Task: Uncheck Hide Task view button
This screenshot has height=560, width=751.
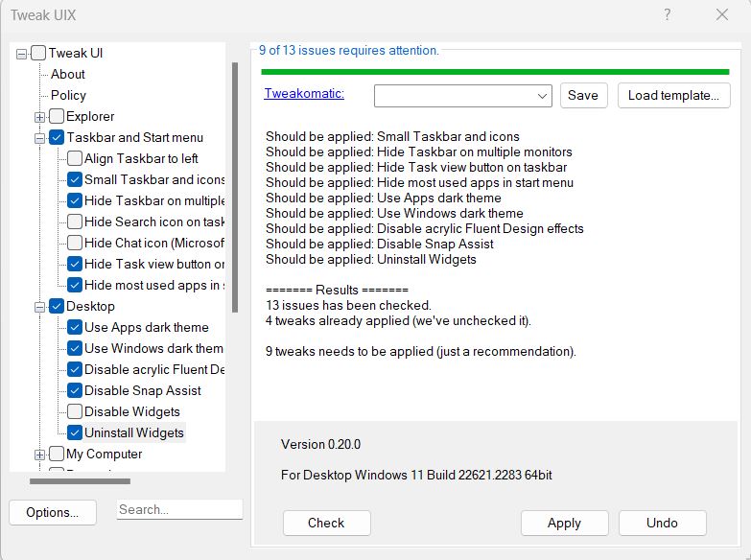Action: point(75,264)
